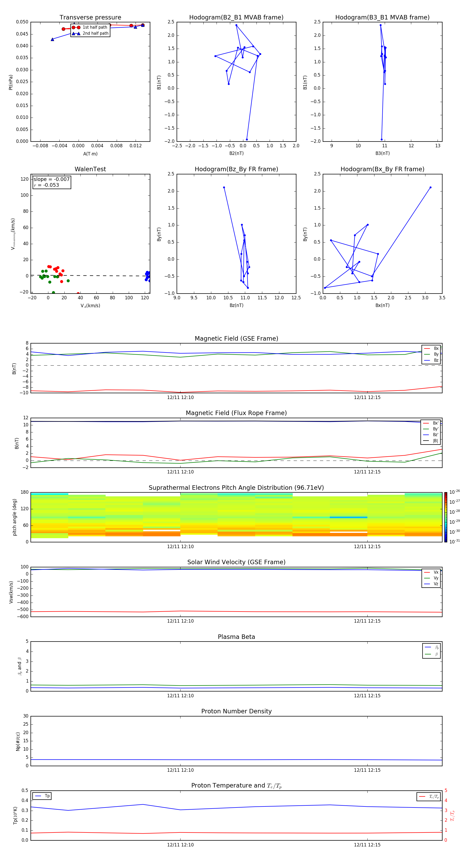Click the 'slope = -0.007' annotation
473x868 pixels.
(52, 179)
